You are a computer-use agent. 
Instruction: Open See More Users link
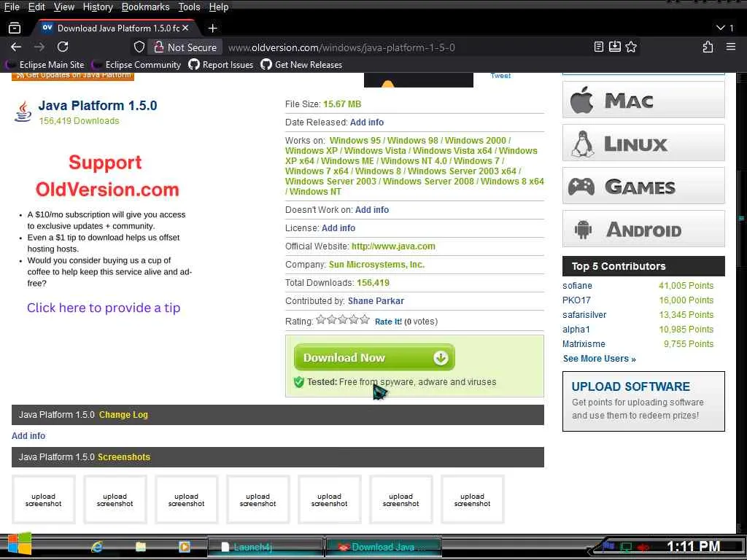coord(600,359)
